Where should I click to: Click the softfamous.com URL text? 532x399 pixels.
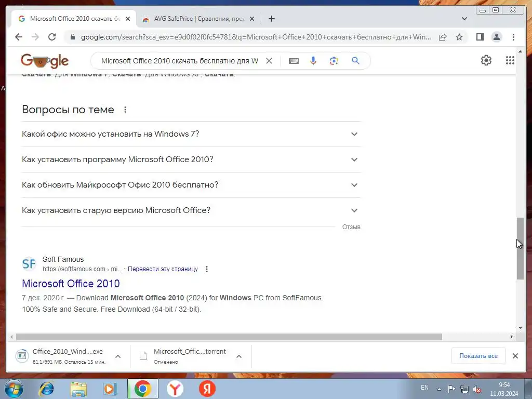83,269
